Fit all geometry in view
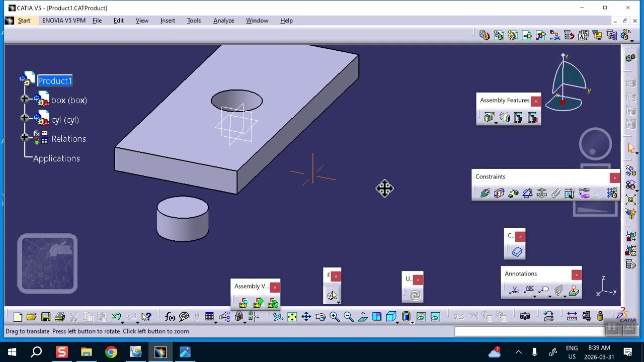644x362 pixels. tap(292, 317)
